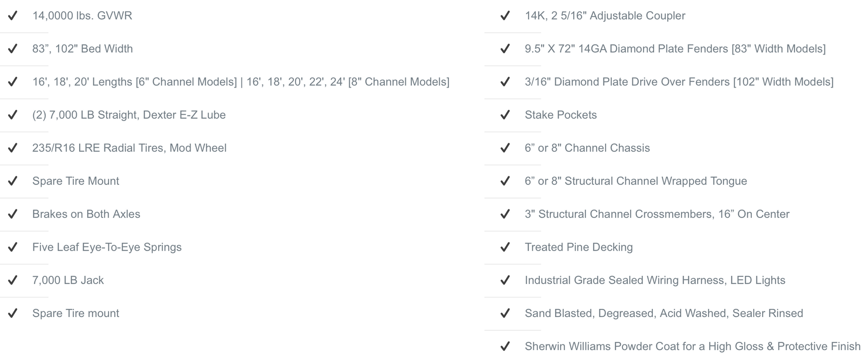Viewport: 868px width, 359px height.
Task: Click the checkmark next to 83", 102" Bed Width
Action: click(13, 49)
